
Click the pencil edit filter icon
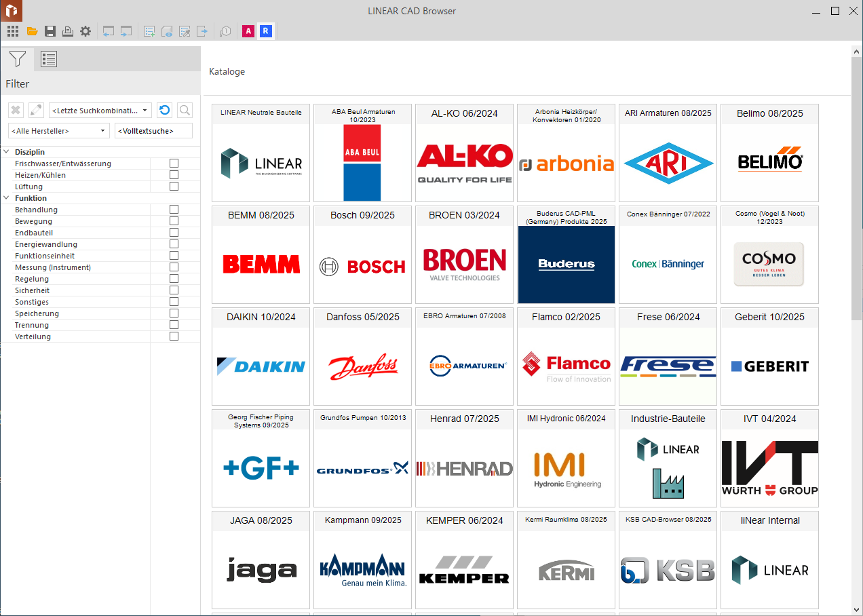click(x=36, y=111)
